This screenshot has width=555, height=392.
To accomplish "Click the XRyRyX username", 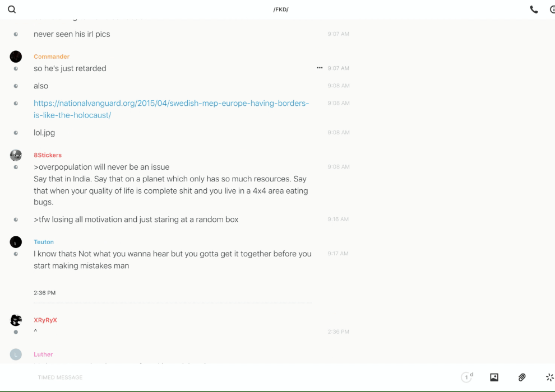I will point(45,320).
